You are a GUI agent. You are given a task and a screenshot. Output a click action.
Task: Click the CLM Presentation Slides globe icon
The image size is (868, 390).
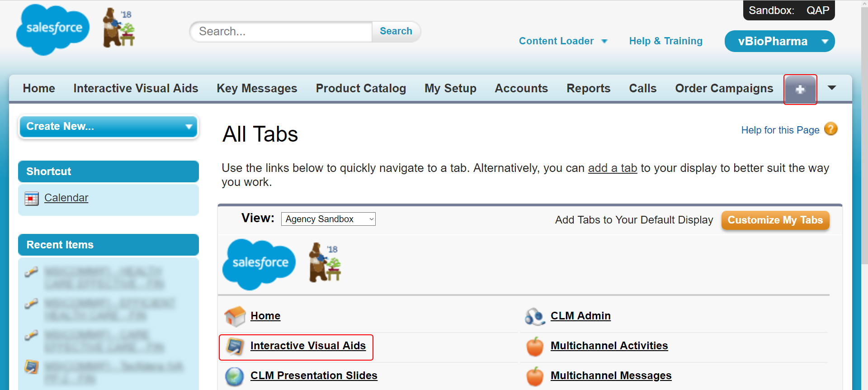point(235,376)
